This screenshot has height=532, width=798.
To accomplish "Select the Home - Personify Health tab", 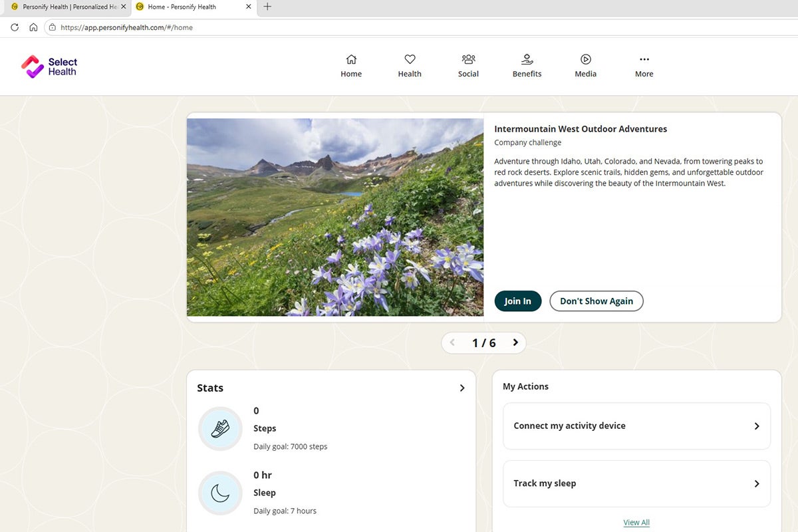I will coord(193,7).
